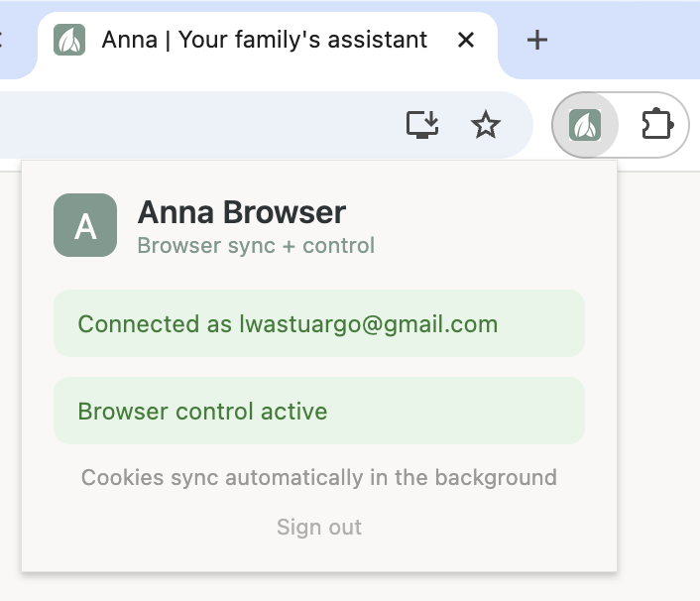Focus the browser address bar field
Screen dimensions: 700x601
pyautogui.click(x=198, y=125)
